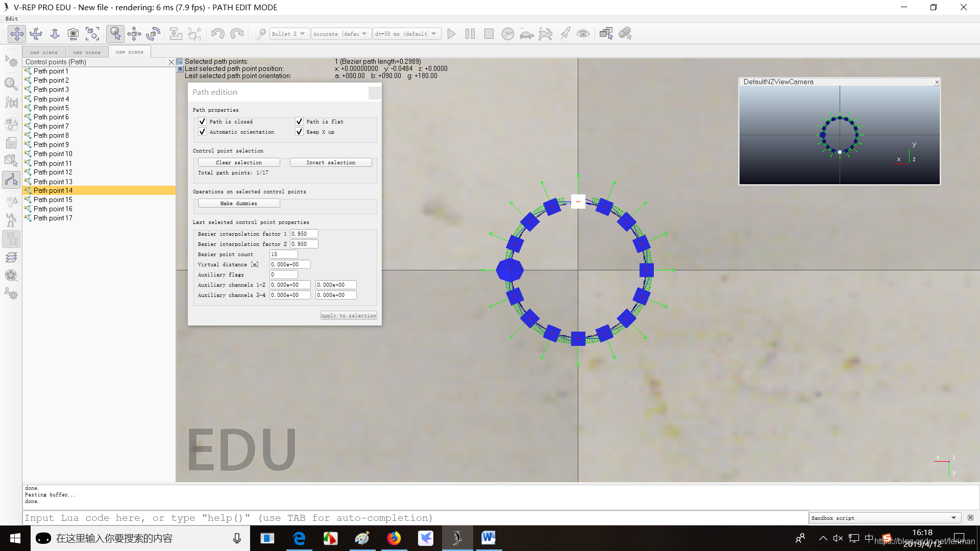Image resolution: width=980 pixels, height=551 pixels.
Task: Open the path edit mode sidebar icon
Action: point(11,180)
